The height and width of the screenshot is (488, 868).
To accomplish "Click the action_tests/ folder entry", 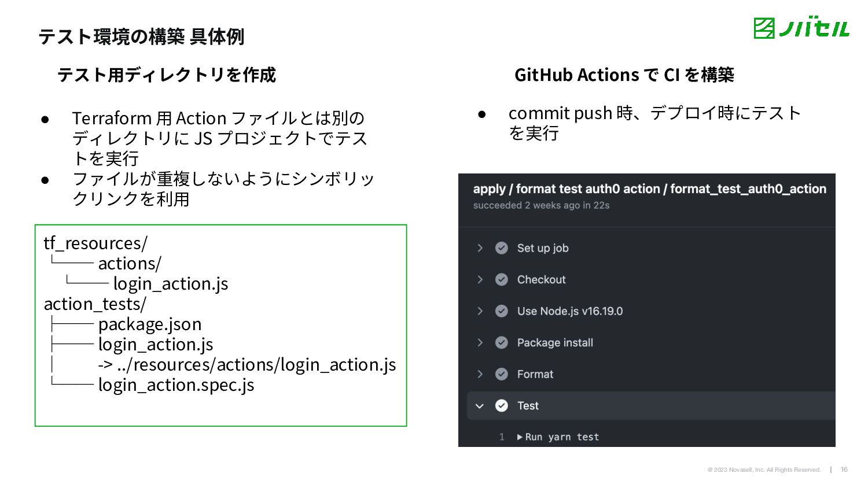I will tap(95, 304).
